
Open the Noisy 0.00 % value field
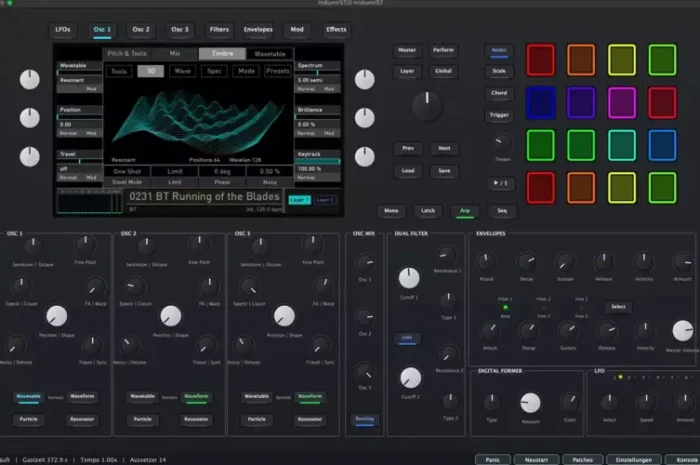(x=270, y=171)
